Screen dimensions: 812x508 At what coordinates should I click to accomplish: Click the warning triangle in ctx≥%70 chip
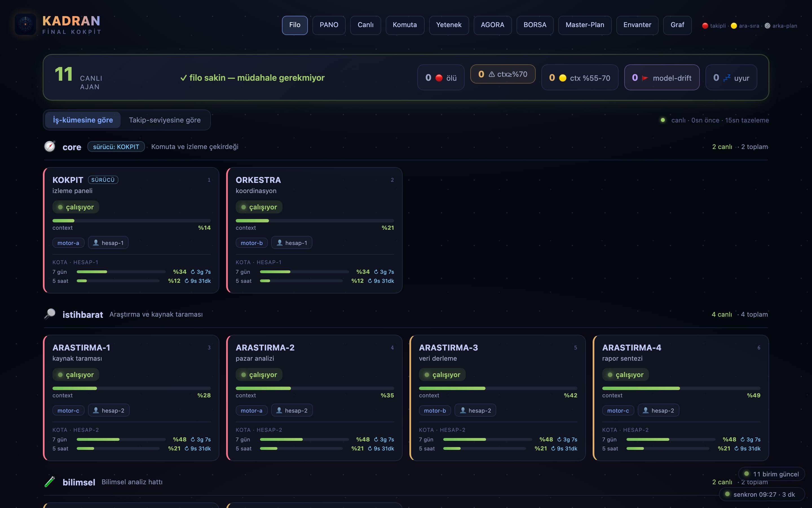[491, 74]
